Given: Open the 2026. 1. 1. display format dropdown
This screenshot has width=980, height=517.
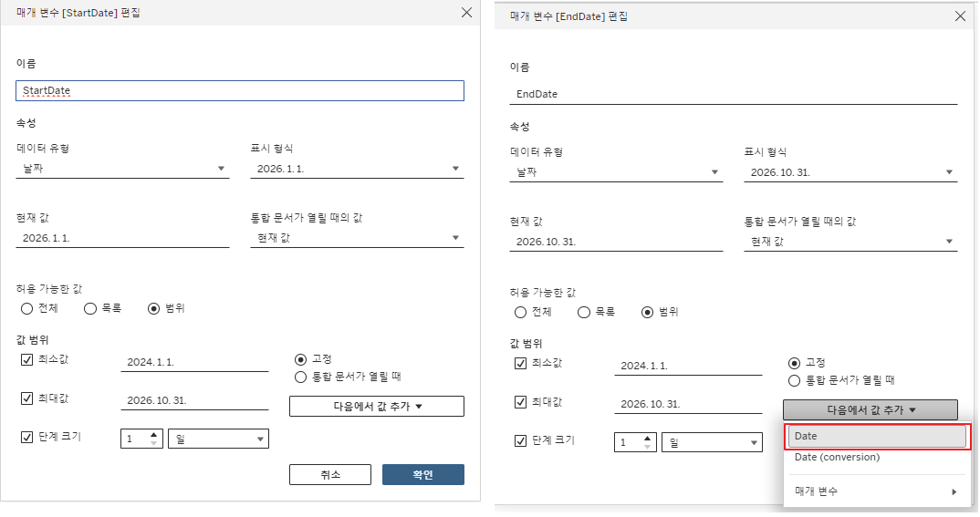Looking at the screenshot, I should tap(357, 169).
